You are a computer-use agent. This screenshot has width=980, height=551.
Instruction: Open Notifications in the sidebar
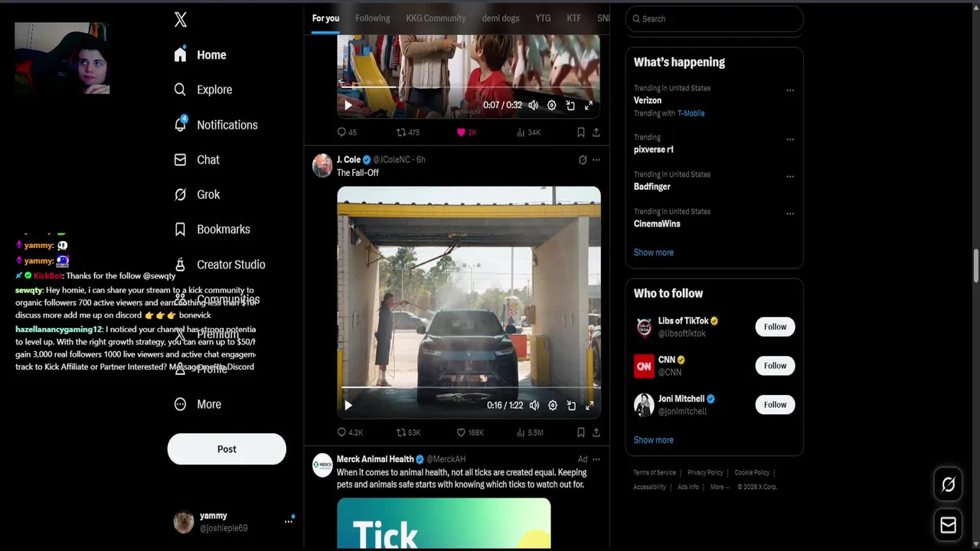pyautogui.click(x=216, y=125)
